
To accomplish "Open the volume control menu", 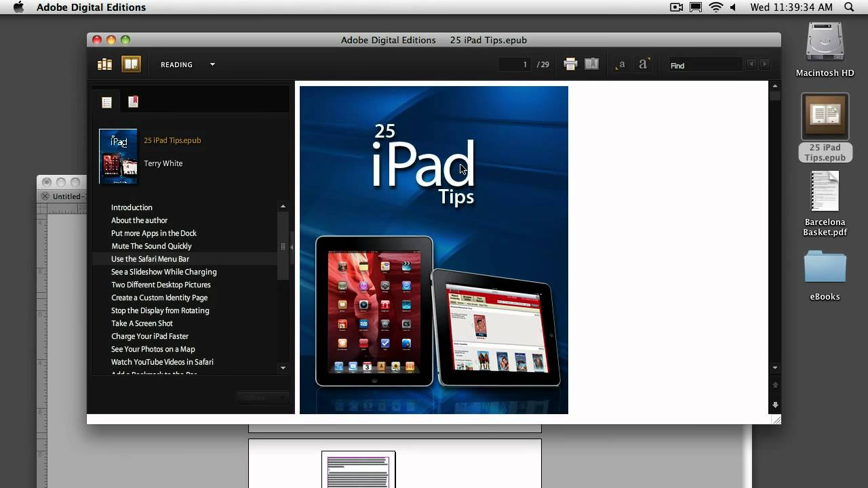I will click(x=733, y=7).
